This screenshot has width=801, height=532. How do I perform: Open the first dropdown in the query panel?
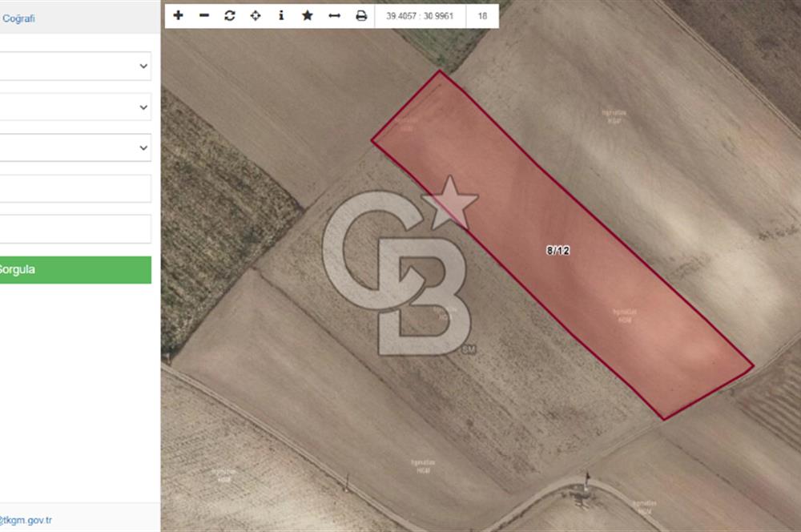tap(75, 66)
